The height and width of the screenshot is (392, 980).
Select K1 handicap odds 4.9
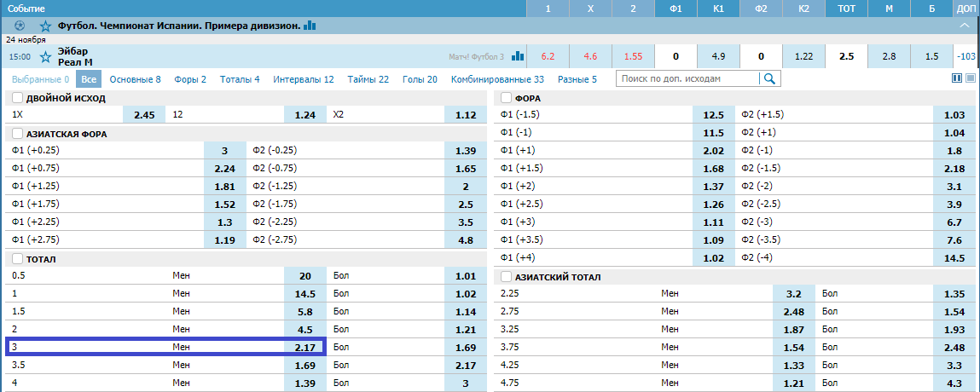coord(718,56)
